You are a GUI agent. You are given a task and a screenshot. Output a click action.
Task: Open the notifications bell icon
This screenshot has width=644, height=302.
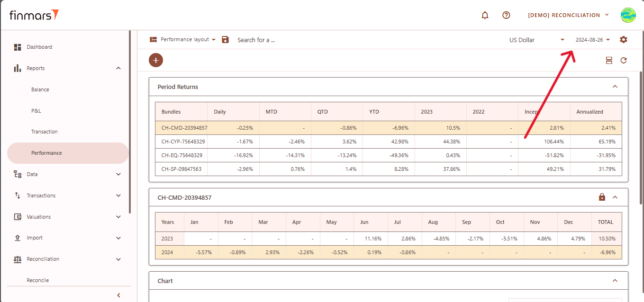point(485,15)
